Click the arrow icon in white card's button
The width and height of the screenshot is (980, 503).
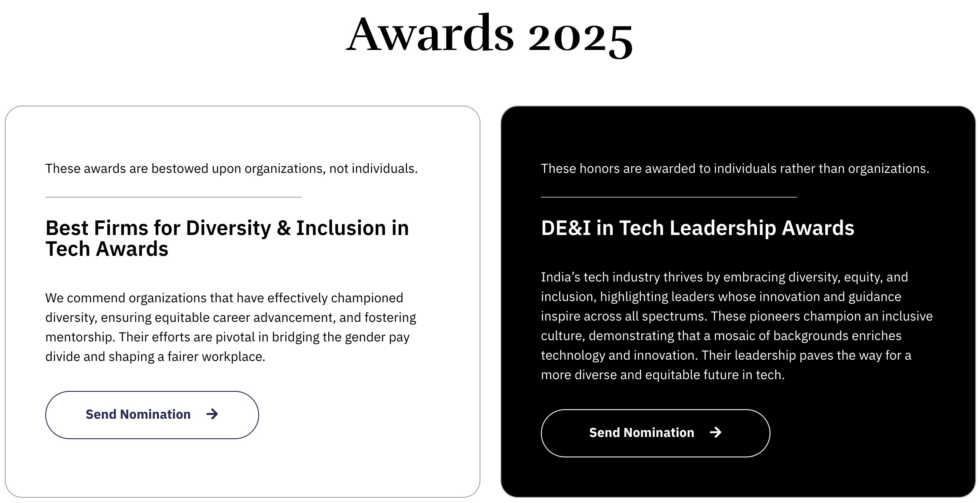tap(212, 414)
